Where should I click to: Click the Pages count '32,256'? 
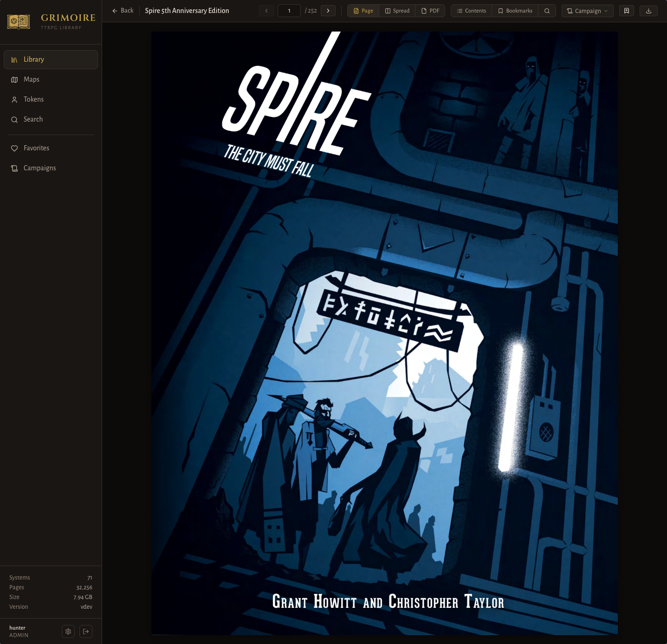coord(84,587)
